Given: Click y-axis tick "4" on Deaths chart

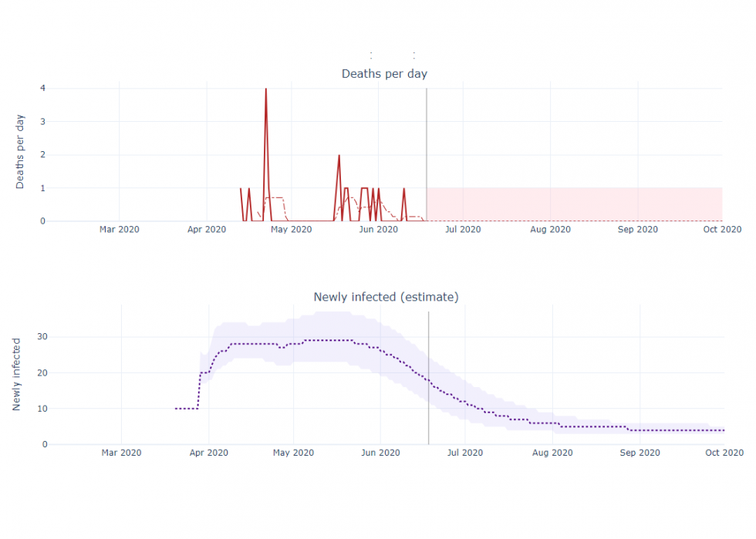Looking at the screenshot, I should click(x=43, y=88).
